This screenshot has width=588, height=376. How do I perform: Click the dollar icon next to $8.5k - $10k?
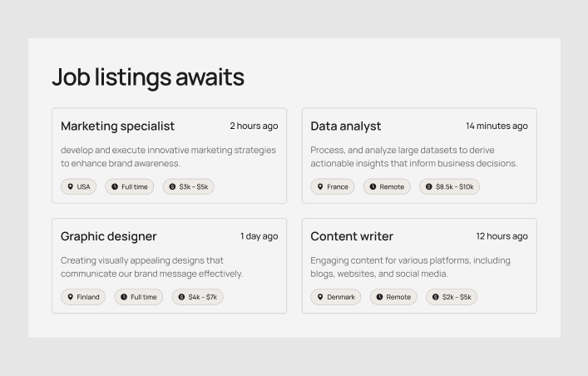[429, 187]
